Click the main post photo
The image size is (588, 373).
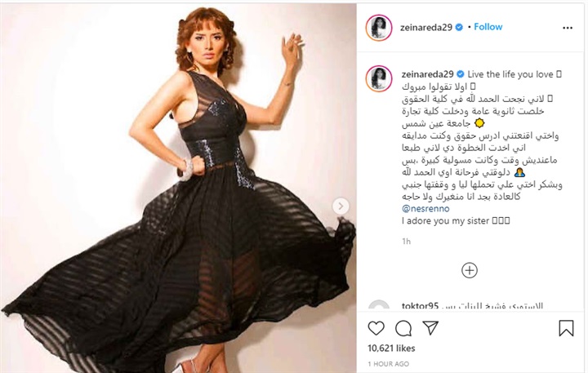coord(178,189)
